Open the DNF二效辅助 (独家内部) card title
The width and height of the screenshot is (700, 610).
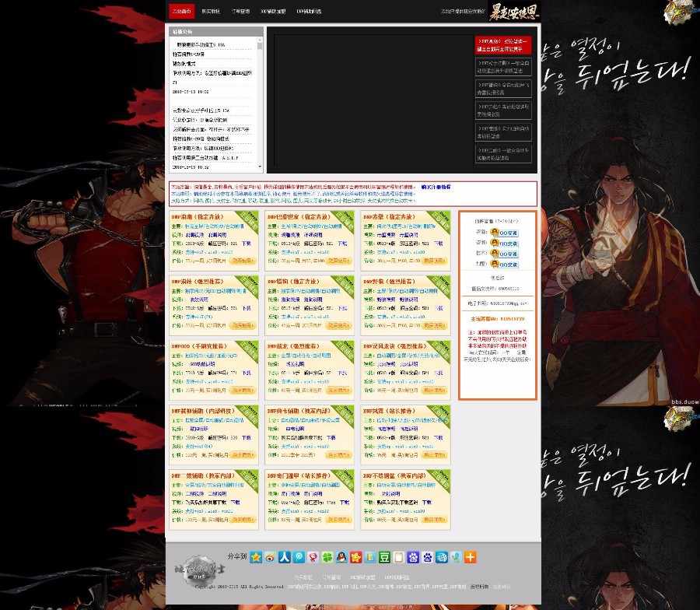click(202, 475)
